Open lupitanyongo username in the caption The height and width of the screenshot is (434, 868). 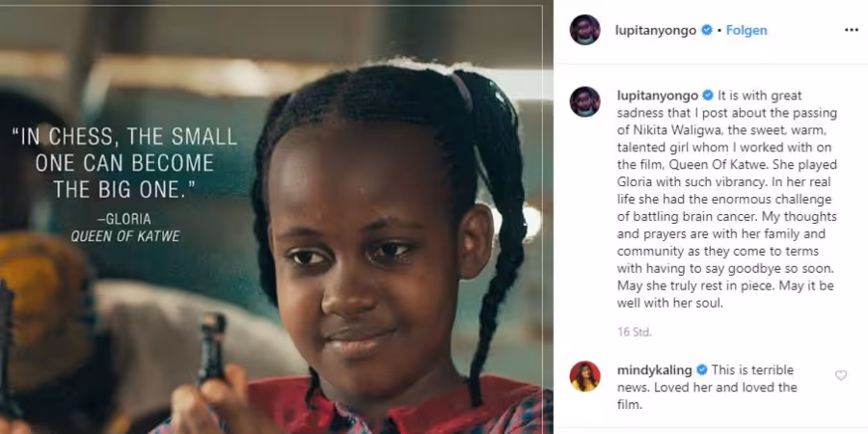(658, 95)
